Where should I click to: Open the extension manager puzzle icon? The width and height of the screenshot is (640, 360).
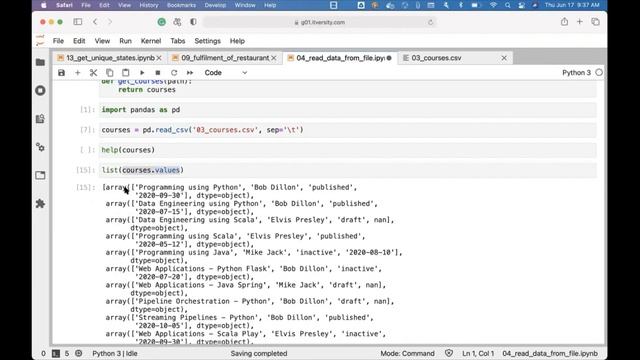pyautogui.click(x=40, y=203)
